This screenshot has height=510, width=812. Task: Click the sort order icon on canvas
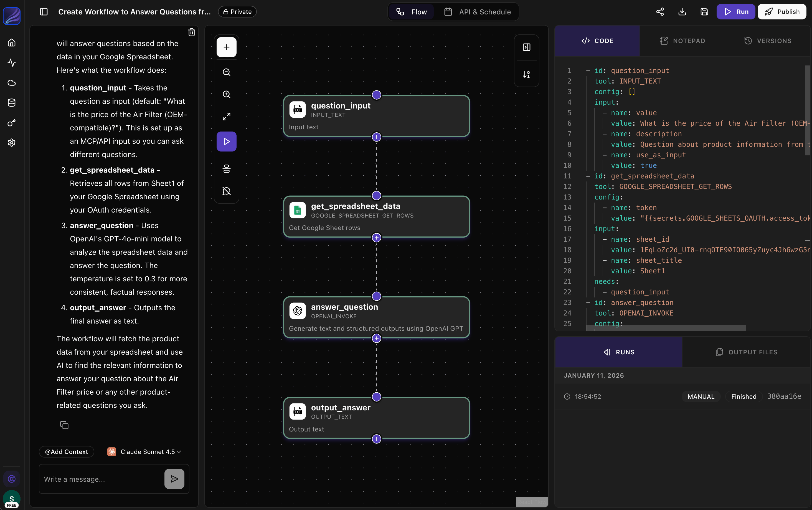pyautogui.click(x=527, y=74)
